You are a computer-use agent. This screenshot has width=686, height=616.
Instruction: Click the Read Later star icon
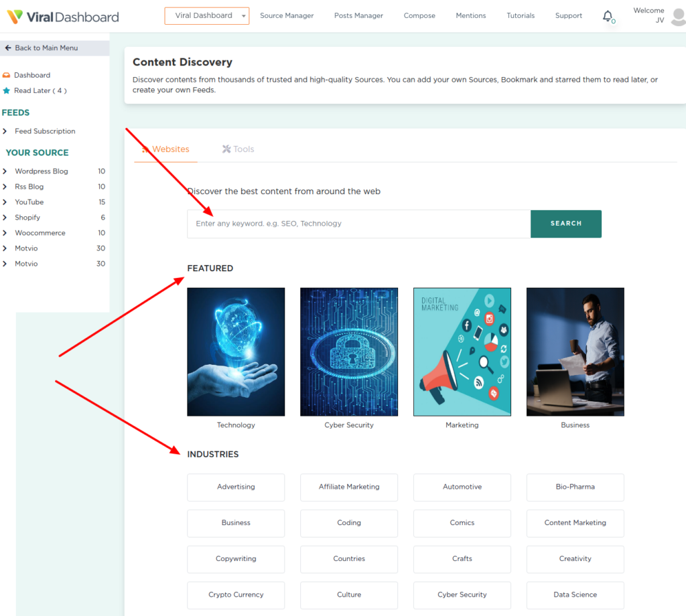[6, 90]
